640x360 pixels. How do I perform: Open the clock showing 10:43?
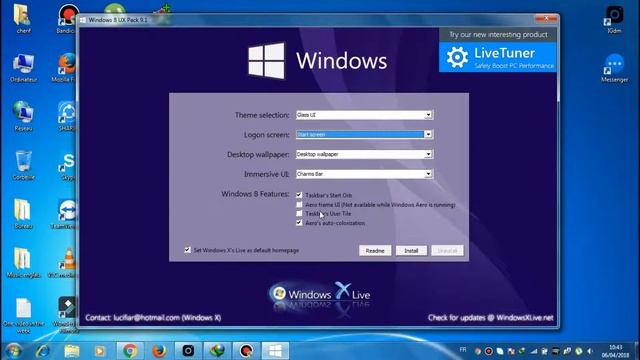(x=615, y=351)
